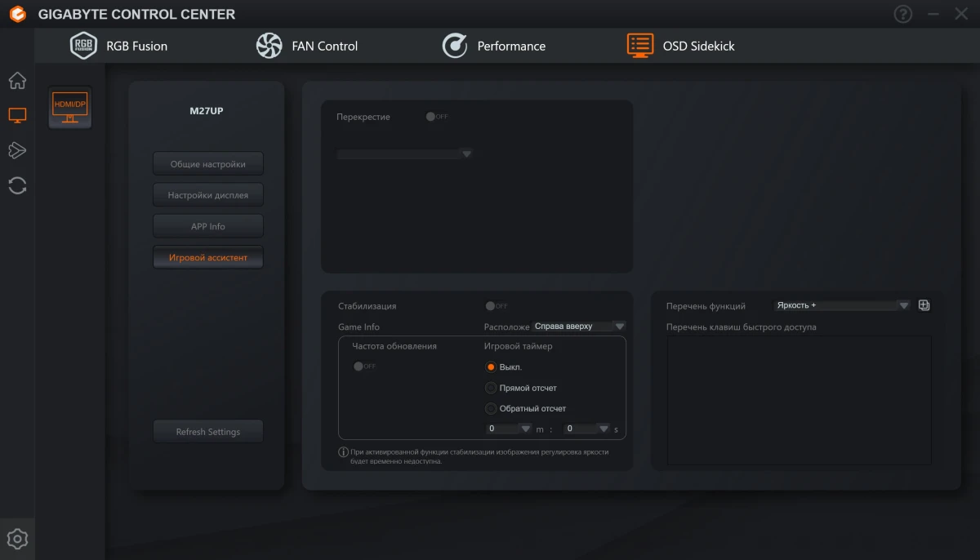The height and width of the screenshot is (560, 980).
Task: Open the help question mark icon
Action: 902,14
